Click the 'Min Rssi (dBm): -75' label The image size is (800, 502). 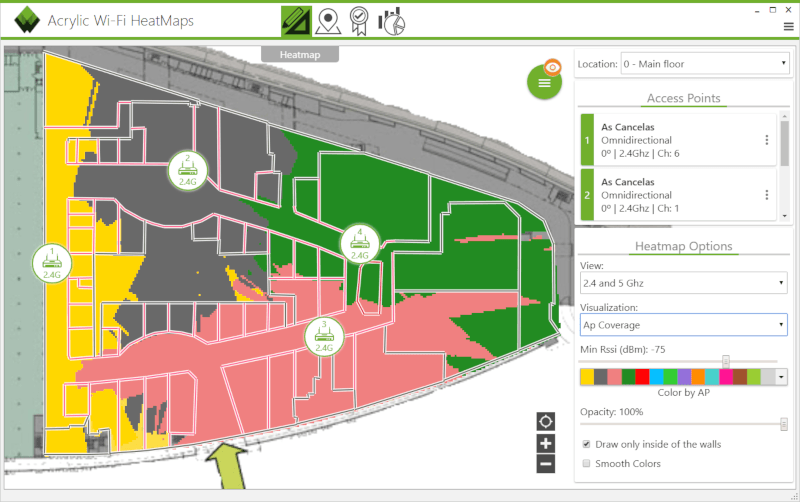coord(622,349)
